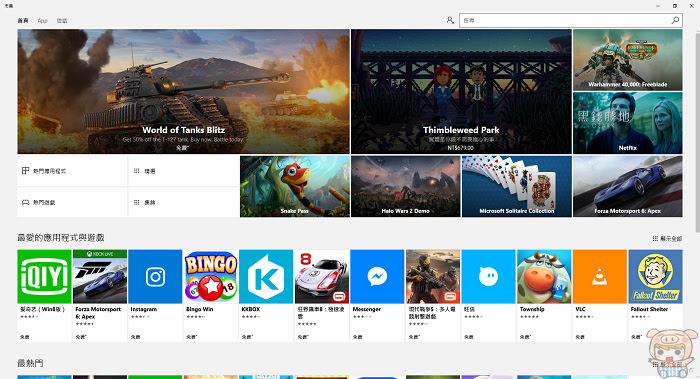
Task: Click the Township title text
Action: (532, 309)
